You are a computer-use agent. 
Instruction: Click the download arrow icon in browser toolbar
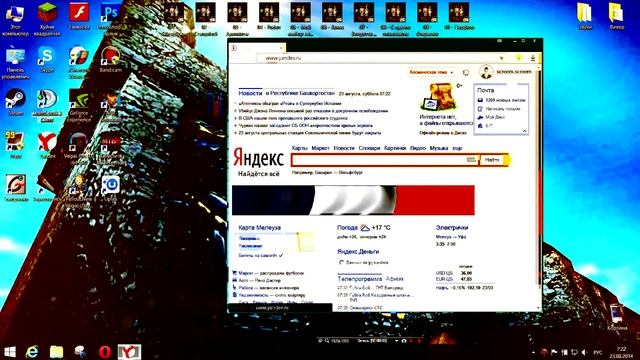pyautogui.click(x=533, y=58)
